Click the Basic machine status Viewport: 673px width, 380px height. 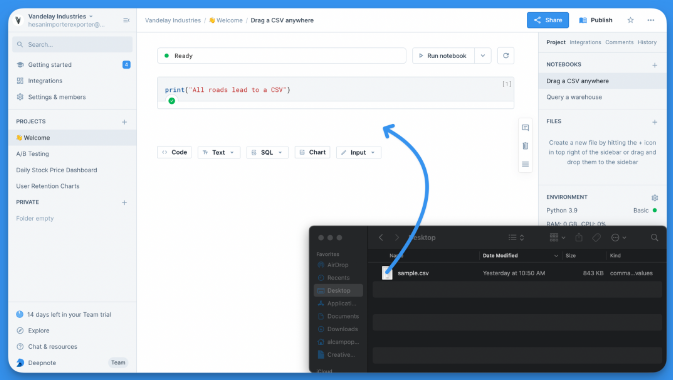(x=645, y=210)
